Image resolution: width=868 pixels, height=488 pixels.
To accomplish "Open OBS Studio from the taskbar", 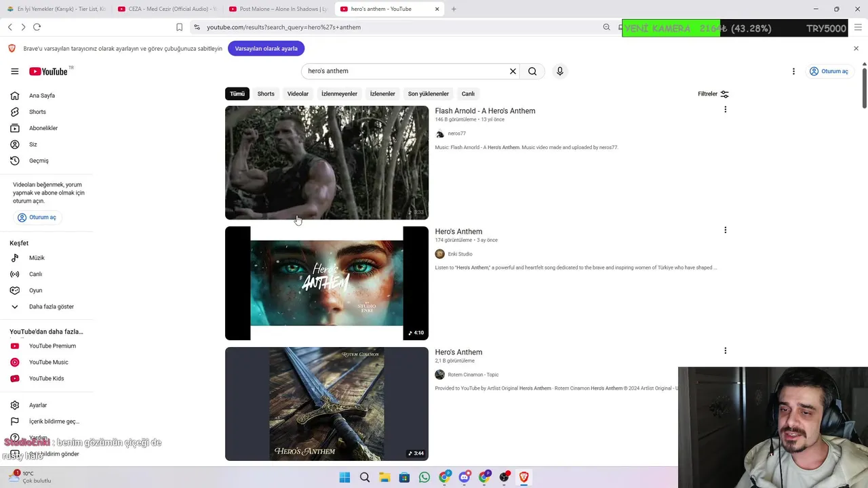I will pyautogui.click(x=505, y=477).
